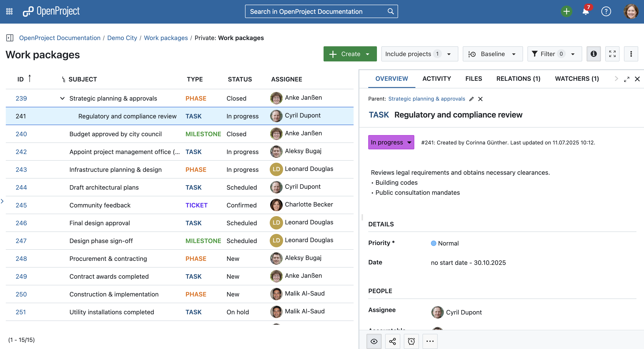The width and height of the screenshot is (644, 349).
Task: Activate zen mode fullscreen icon
Action: coord(612,54)
